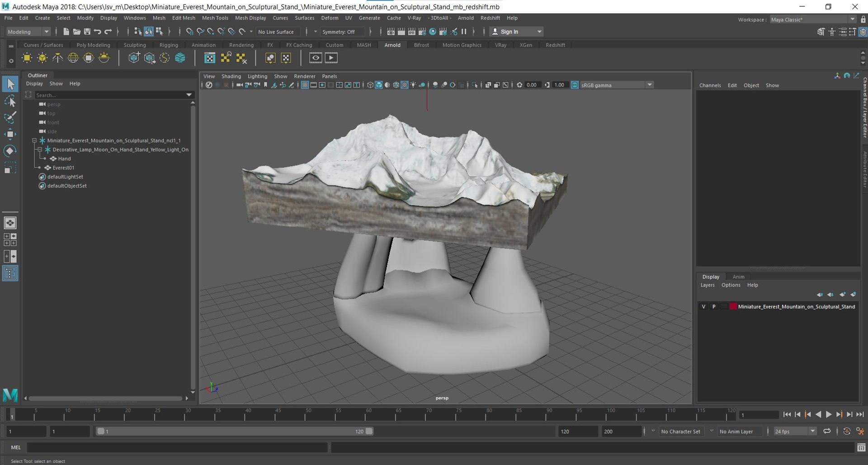This screenshot has height=465, width=868.
Task: Collapse Miniature_Everest_Mountain group in Outliner
Action: pos(34,141)
